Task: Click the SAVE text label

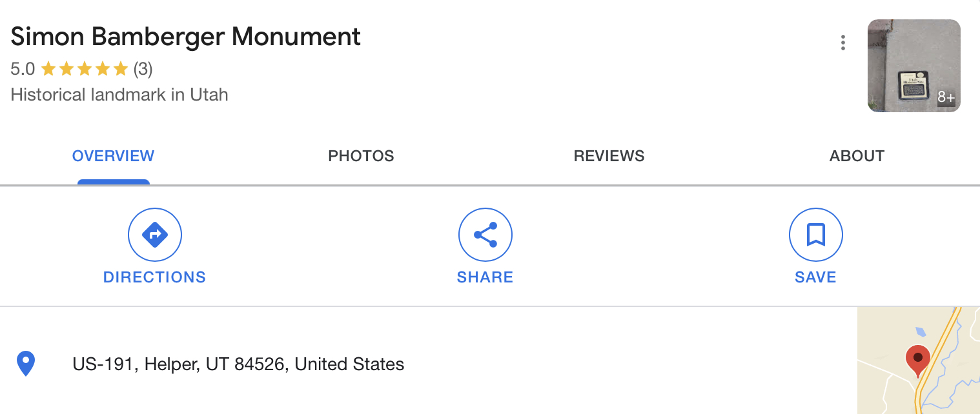Action: point(815,277)
